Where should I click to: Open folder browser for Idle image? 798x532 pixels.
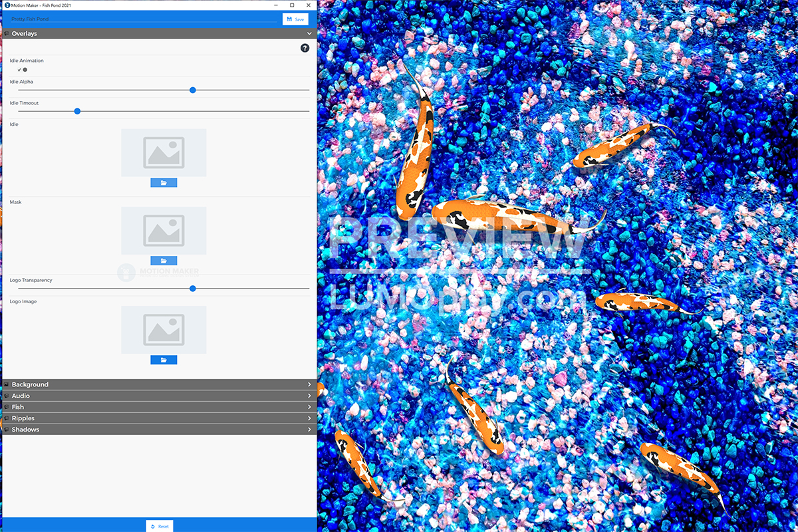[x=164, y=183]
